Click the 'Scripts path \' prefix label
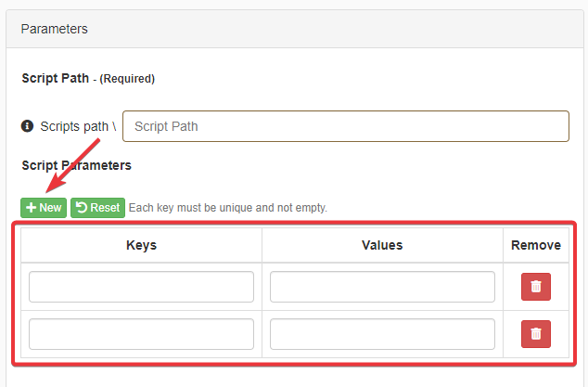Image resolution: width=588 pixels, height=387 pixels. pyautogui.click(x=78, y=126)
